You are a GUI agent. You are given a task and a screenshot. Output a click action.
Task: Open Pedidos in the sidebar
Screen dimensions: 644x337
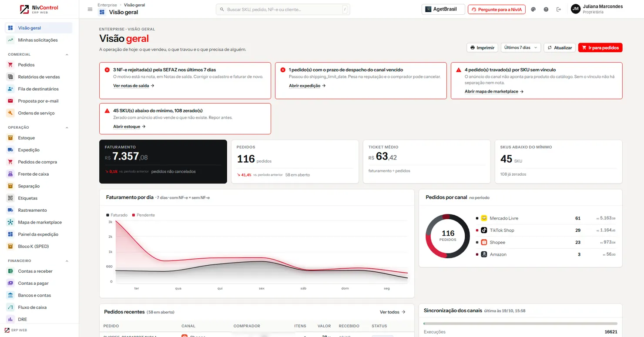coord(38,65)
